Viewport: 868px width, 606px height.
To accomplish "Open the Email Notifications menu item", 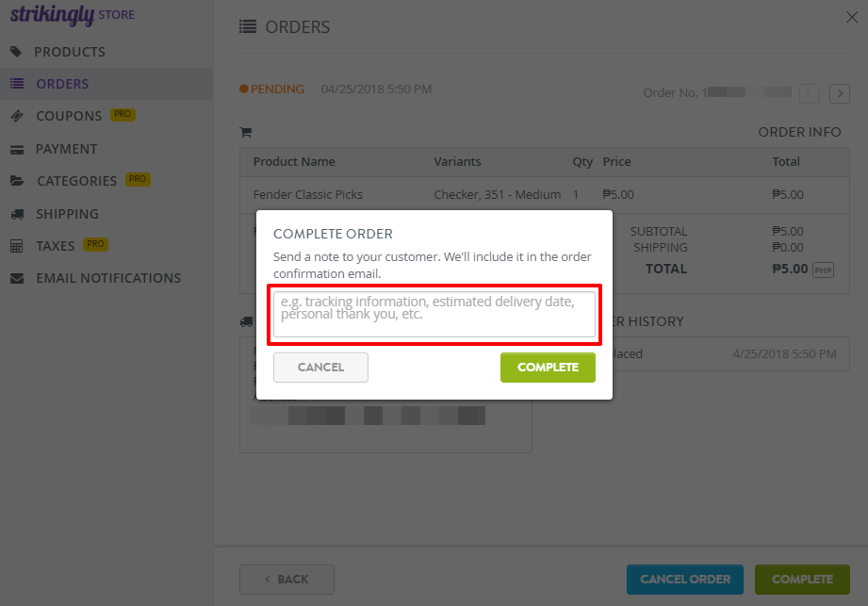I will [x=106, y=278].
